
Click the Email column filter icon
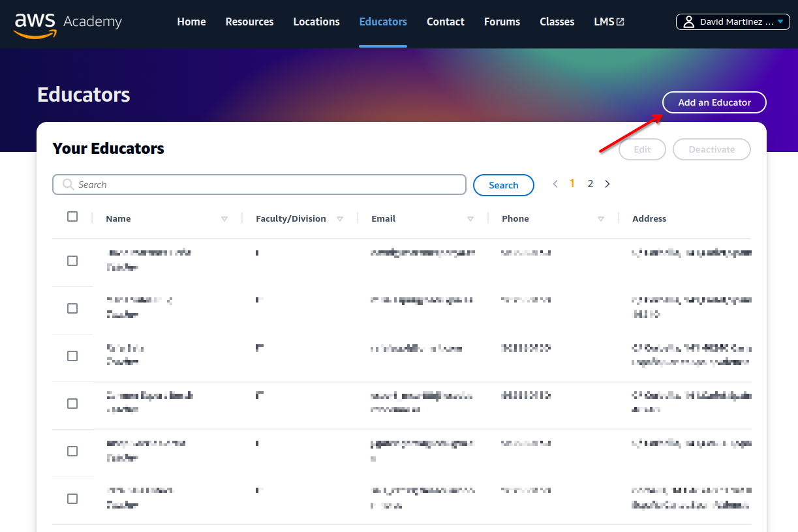470,219
